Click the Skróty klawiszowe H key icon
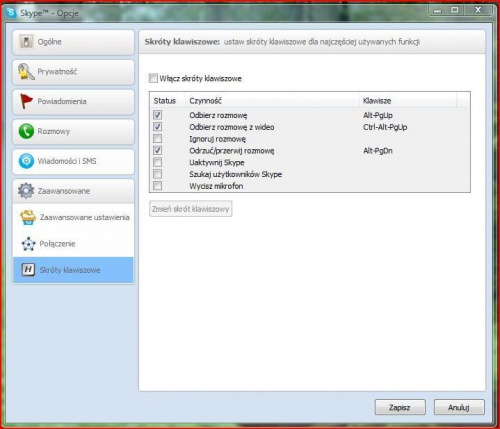The width and height of the screenshot is (500, 429). 28,270
